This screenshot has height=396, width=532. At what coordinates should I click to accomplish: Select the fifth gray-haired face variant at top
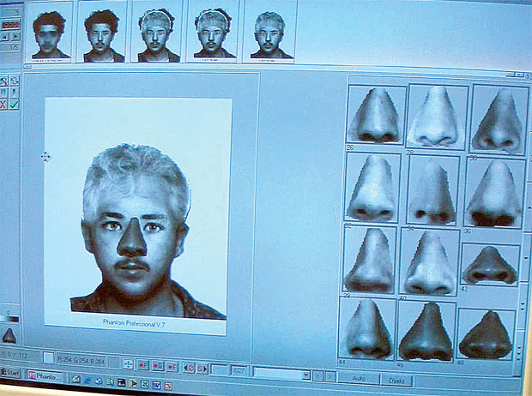(269, 34)
